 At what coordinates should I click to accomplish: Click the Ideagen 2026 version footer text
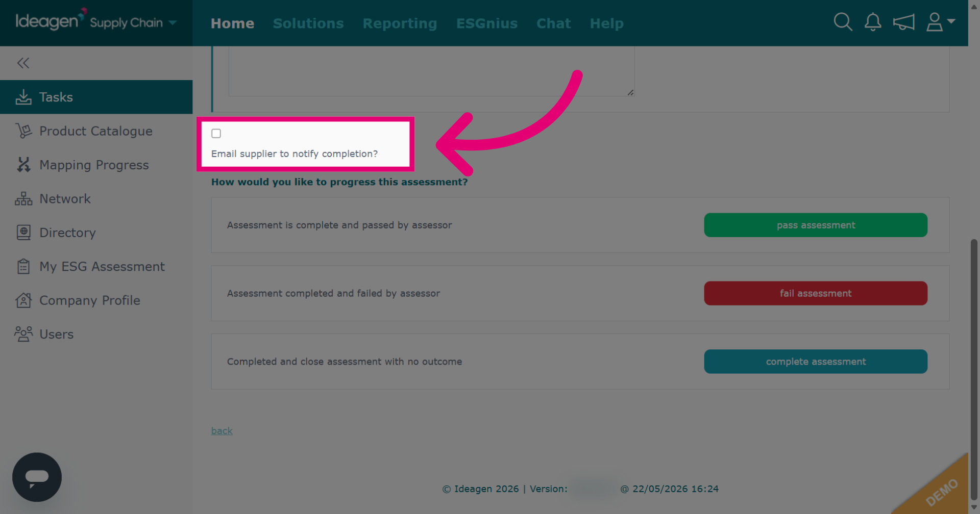pyautogui.click(x=580, y=489)
